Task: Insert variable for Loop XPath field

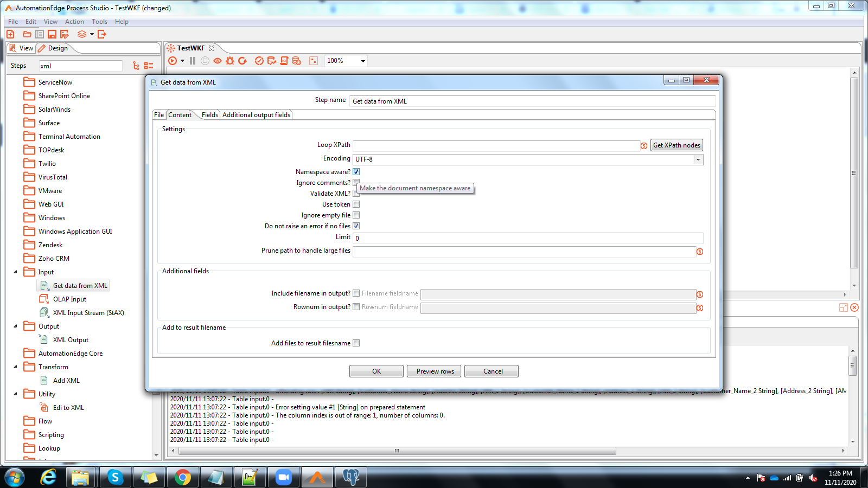Action: (644, 146)
